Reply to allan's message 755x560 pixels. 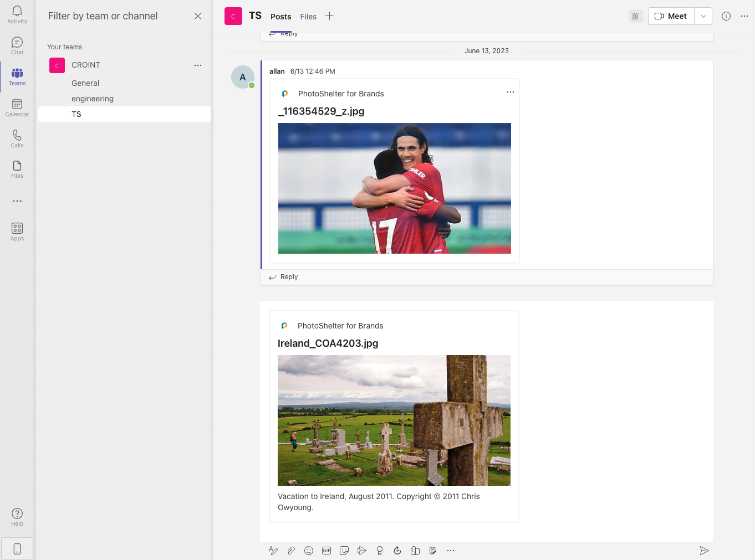tap(283, 277)
